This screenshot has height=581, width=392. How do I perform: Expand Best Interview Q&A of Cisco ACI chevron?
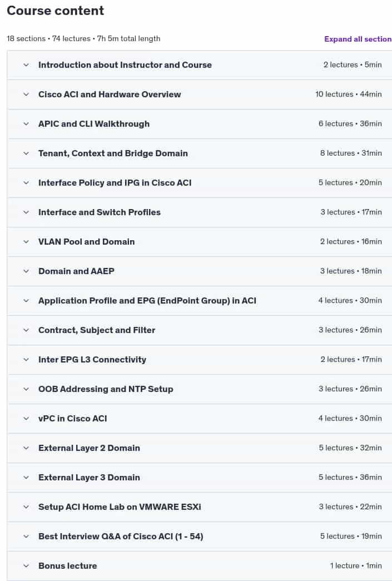[x=26, y=536]
